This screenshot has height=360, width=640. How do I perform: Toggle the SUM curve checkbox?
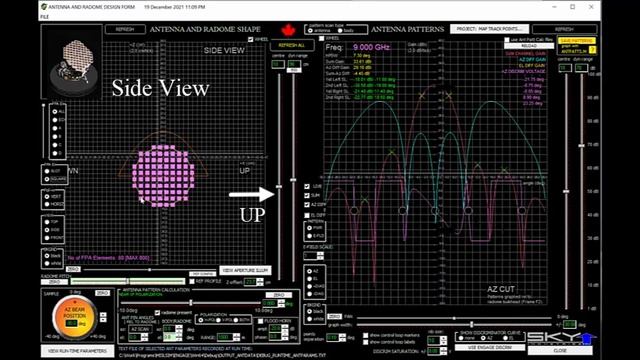307,196
